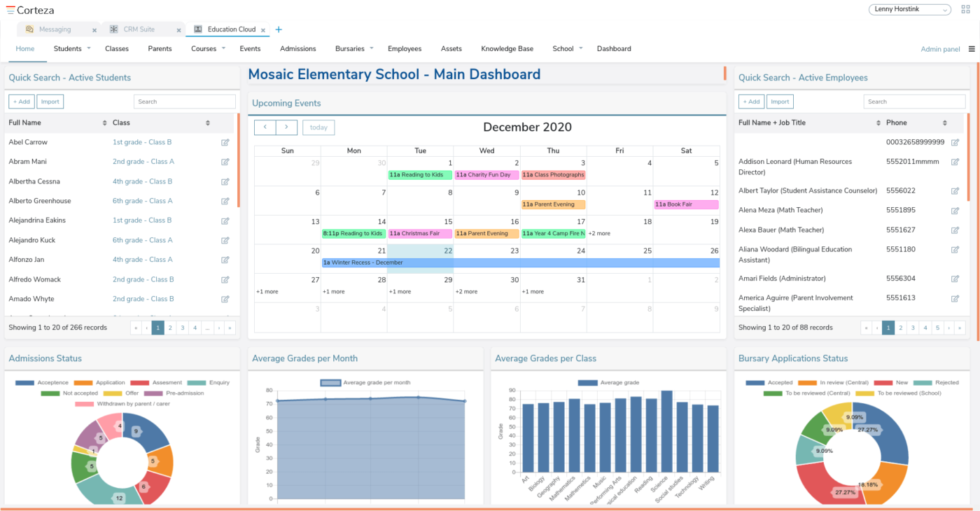
Task: Click Import button in Active Students
Action: tap(50, 101)
